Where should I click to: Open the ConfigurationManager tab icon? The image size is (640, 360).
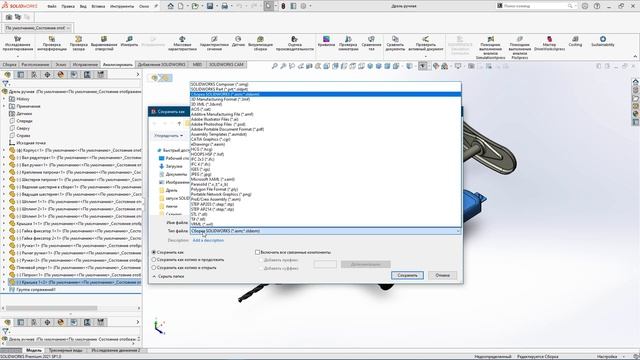tap(34, 75)
